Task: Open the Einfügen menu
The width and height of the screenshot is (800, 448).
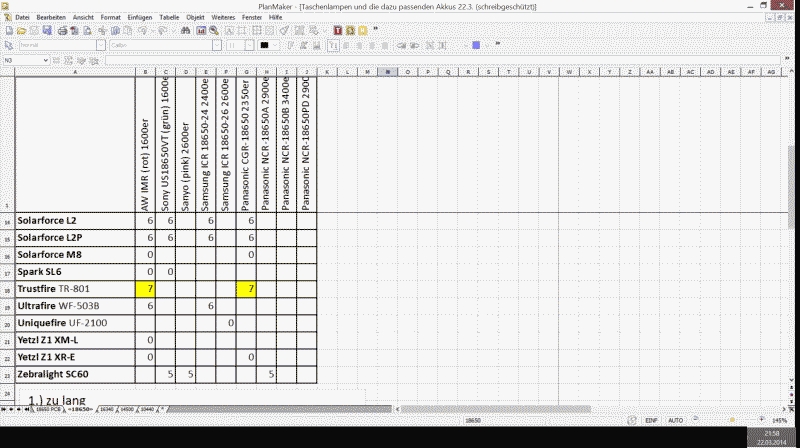Action: [x=140, y=17]
